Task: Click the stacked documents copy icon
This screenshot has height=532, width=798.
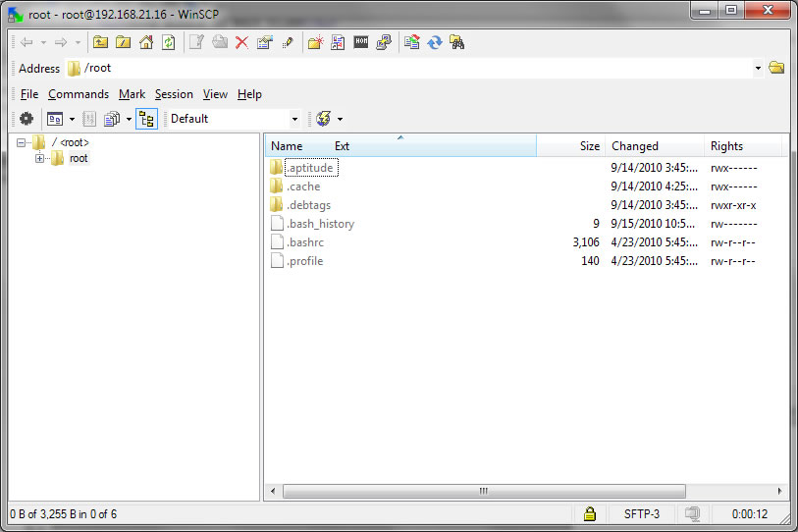Action: tap(112, 119)
